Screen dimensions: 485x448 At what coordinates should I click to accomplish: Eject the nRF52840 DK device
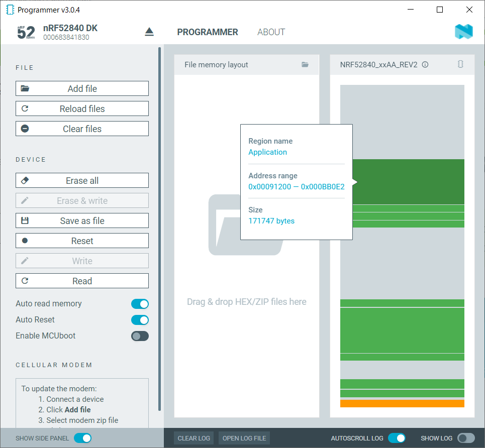(149, 32)
